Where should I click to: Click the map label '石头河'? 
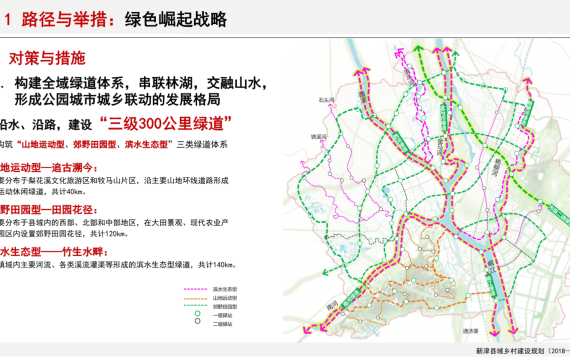coord(326,100)
